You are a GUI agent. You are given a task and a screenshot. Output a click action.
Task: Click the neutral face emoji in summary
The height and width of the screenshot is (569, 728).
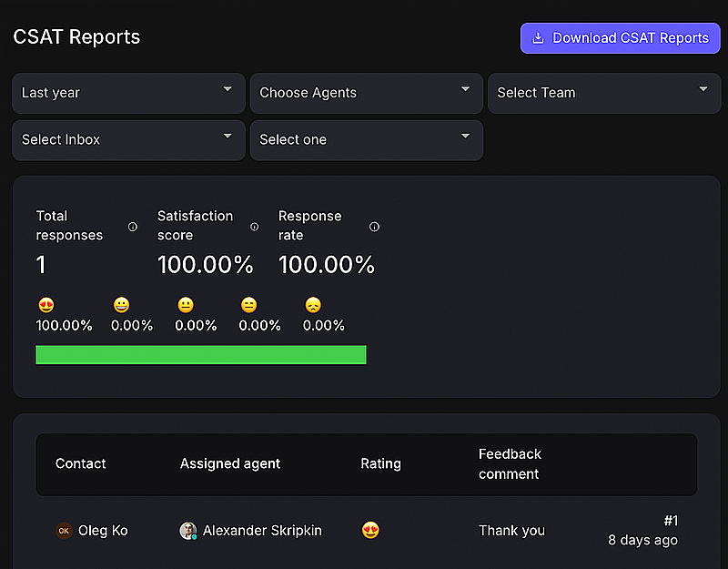(186, 306)
